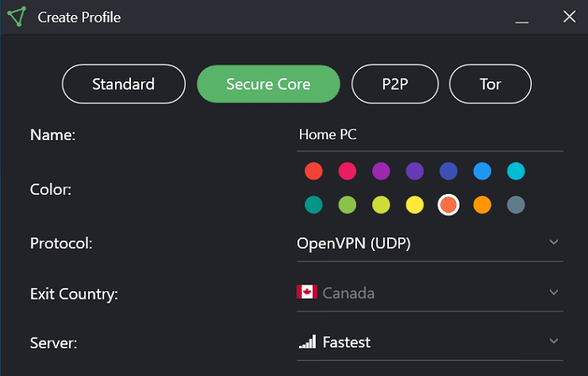Image resolution: width=588 pixels, height=376 pixels.
Task: Pick the green color swatch
Action: (347, 205)
